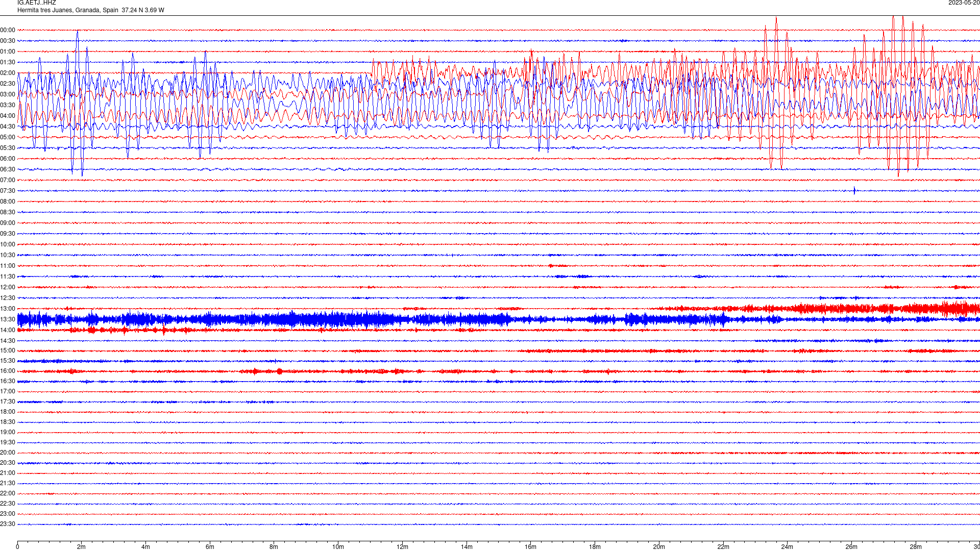
Task: Click the 8m tick on time axis
Action: click(274, 547)
